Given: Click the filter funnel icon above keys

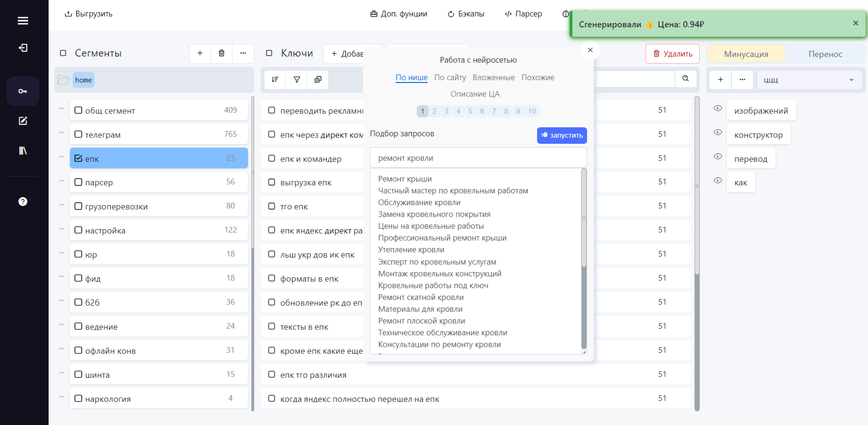Looking at the screenshot, I should click(x=297, y=79).
